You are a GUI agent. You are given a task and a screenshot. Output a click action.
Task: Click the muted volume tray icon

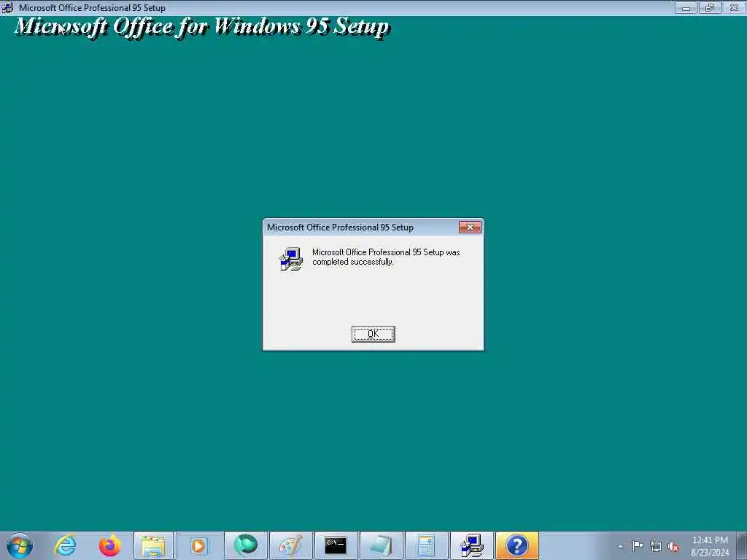[x=673, y=547]
